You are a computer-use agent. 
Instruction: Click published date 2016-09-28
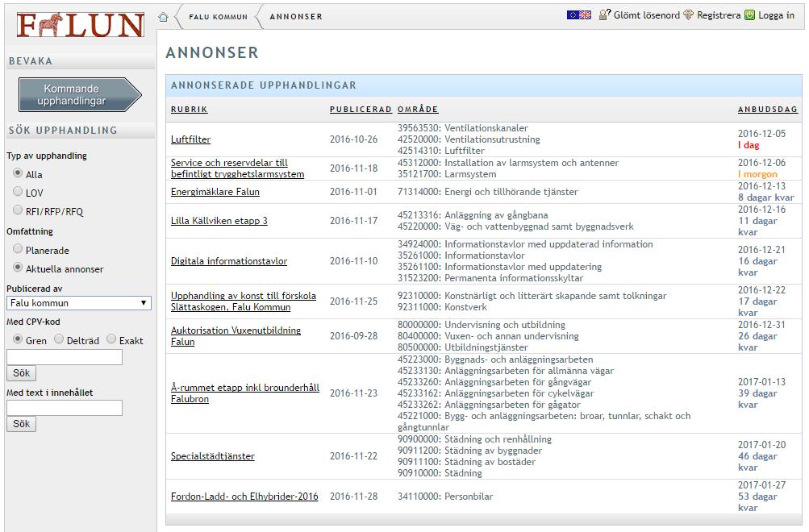(353, 336)
